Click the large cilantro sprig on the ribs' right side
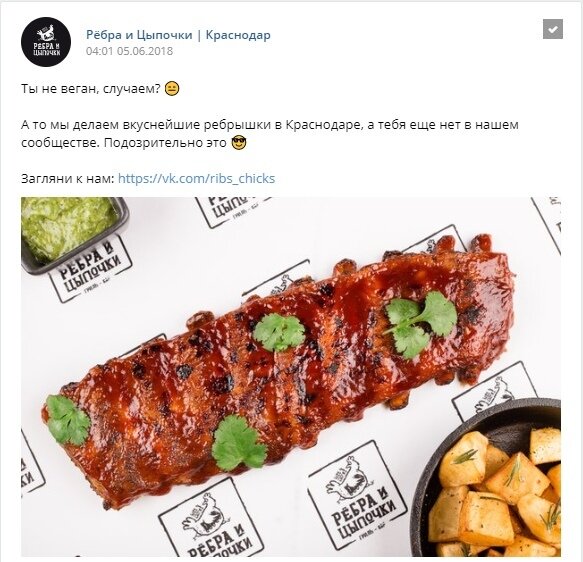 pyautogui.click(x=420, y=324)
